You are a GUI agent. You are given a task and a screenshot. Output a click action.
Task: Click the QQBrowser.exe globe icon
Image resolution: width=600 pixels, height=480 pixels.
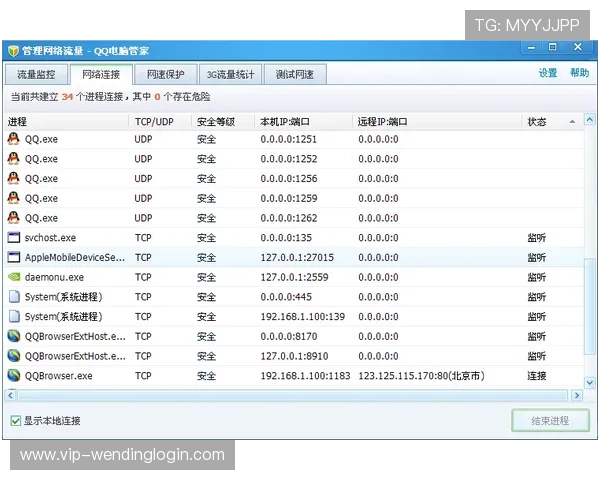pyautogui.click(x=14, y=376)
